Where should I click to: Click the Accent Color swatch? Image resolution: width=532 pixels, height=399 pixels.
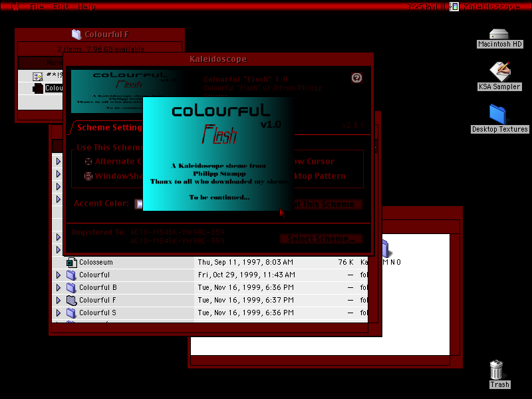click(x=139, y=203)
